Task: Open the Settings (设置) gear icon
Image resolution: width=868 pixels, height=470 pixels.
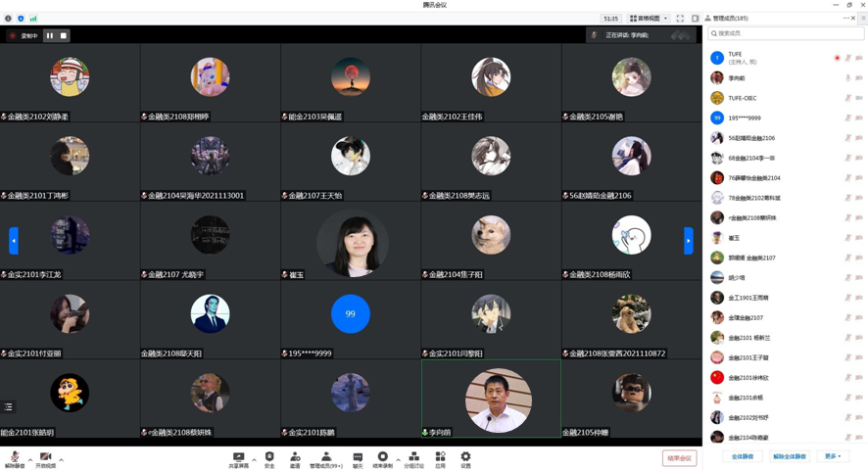Action: click(x=465, y=458)
